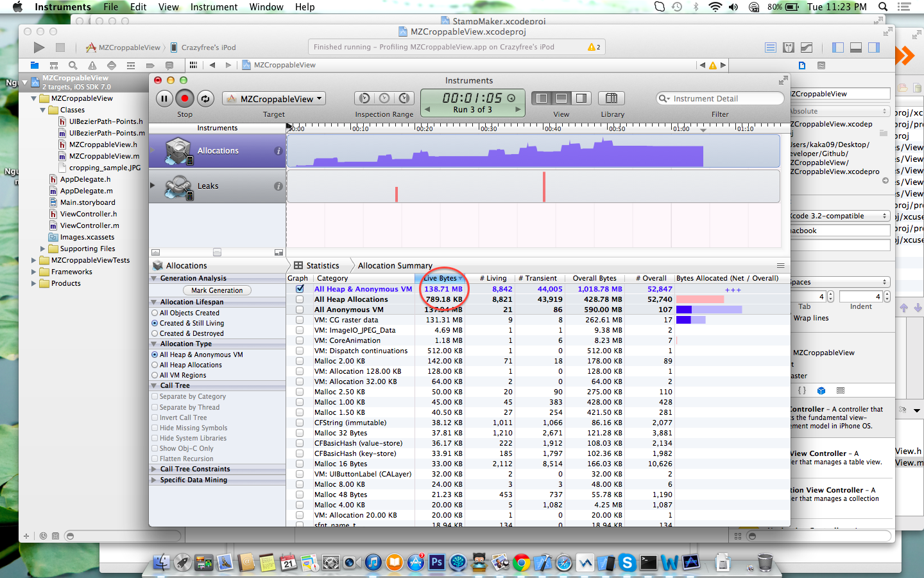Click the red Stop recording button
Image resolution: width=924 pixels, height=578 pixels.
[185, 98]
